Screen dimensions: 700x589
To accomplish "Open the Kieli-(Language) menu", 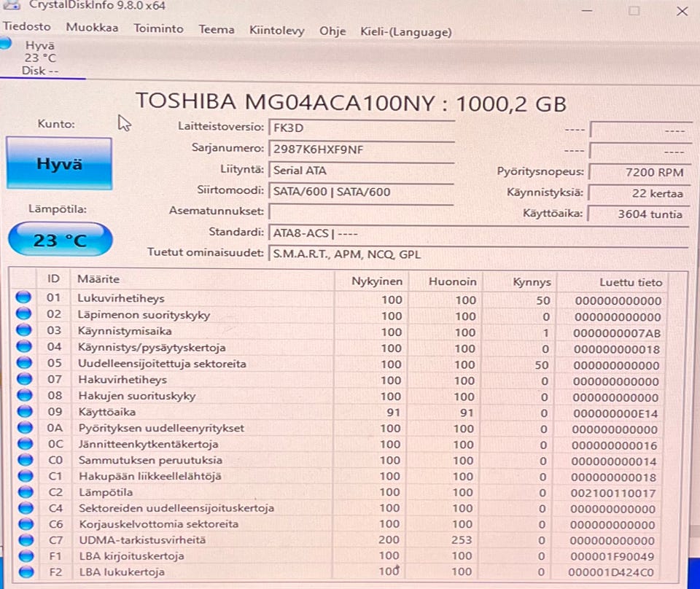I will click(406, 32).
